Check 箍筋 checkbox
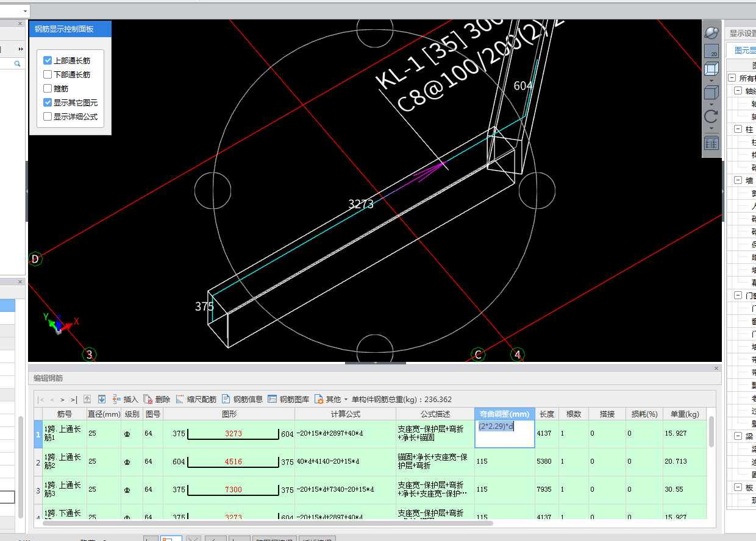This screenshot has width=756, height=541. click(x=48, y=89)
